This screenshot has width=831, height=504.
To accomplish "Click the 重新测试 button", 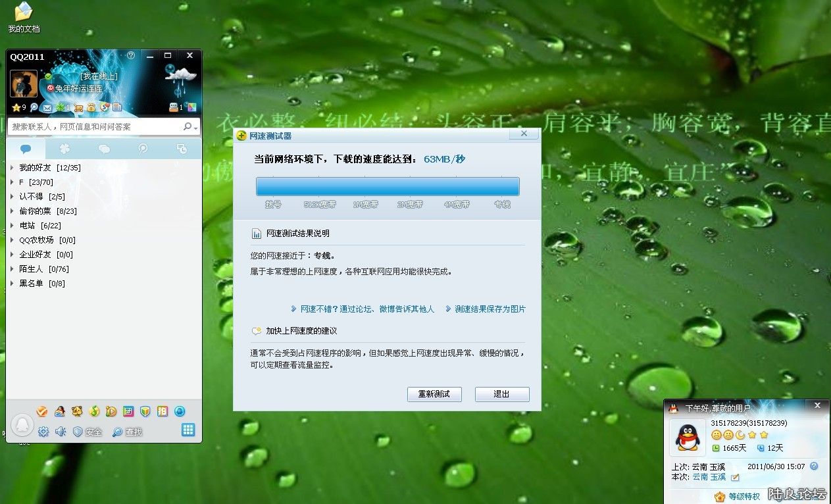I will [x=434, y=394].
